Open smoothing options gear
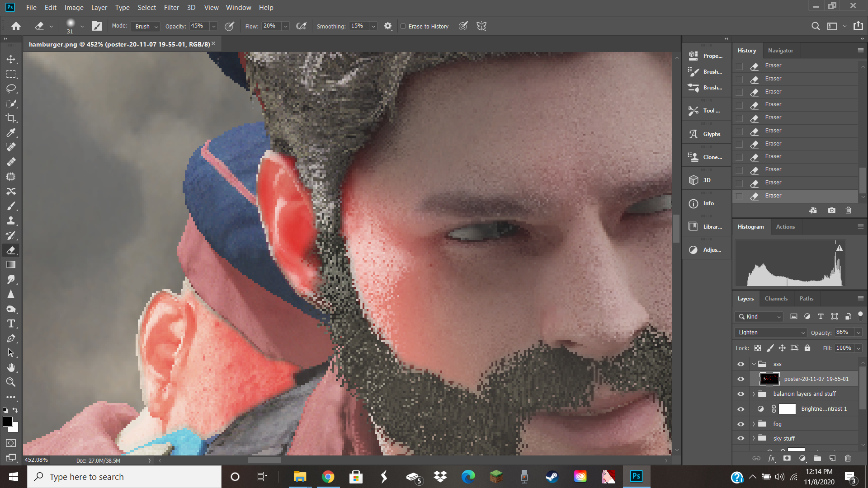 coord(388,26)
